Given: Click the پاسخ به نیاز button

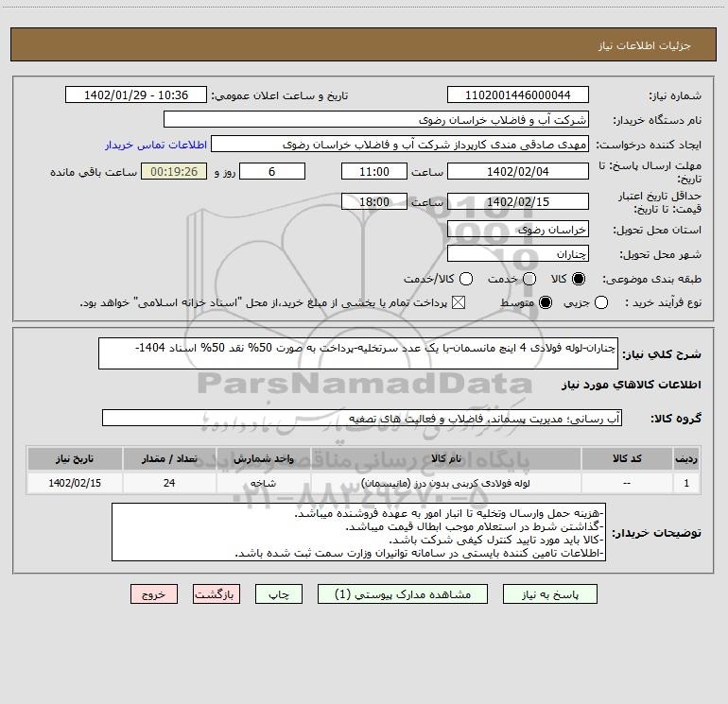Looking at the screenshot, I should (549, 594).
